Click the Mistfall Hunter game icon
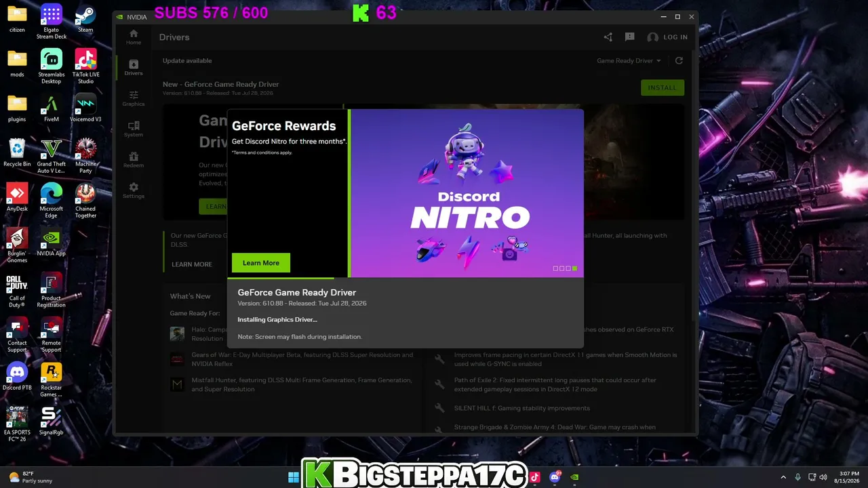The height and width of the screenshot is (488, 868). coord(177,384)
